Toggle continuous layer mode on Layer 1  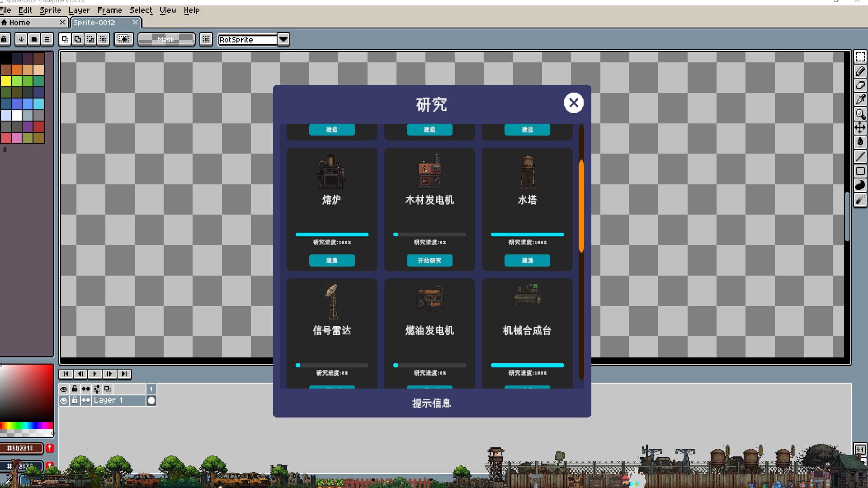[x=85, y=400]
